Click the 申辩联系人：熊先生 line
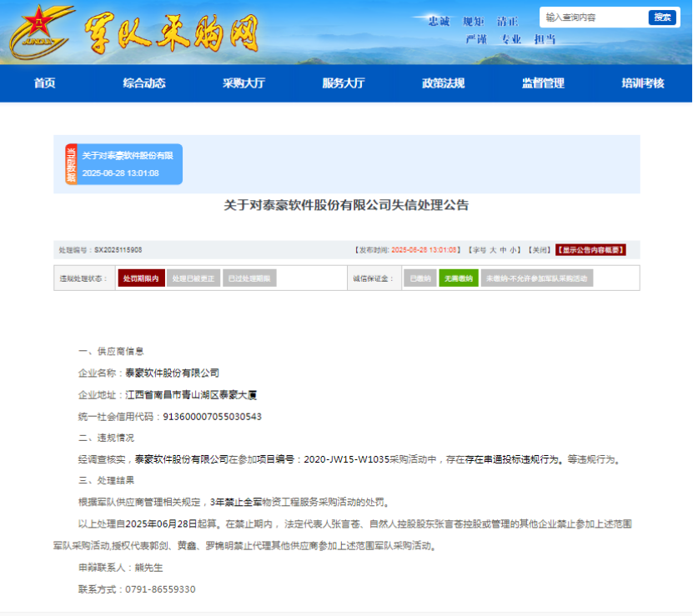Image resolution: width=693 pixels, height=616 pixels. 121,568
